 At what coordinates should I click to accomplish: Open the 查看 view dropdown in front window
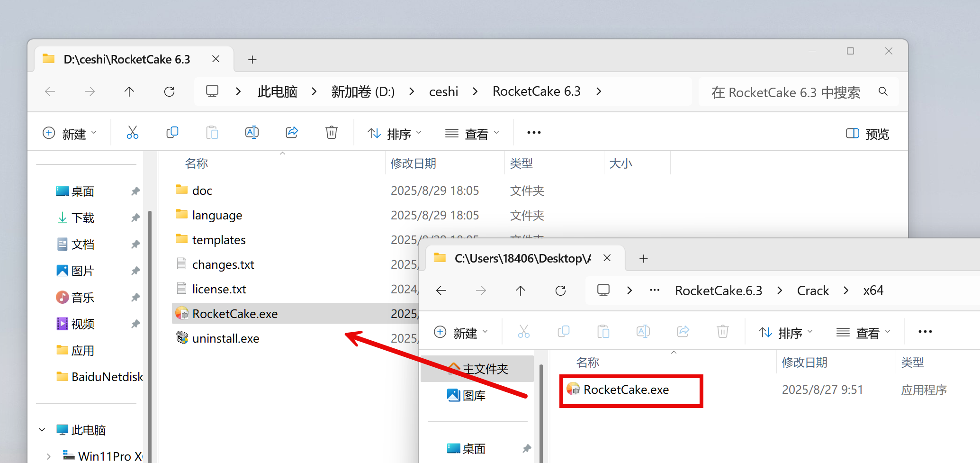coord(863,333)
